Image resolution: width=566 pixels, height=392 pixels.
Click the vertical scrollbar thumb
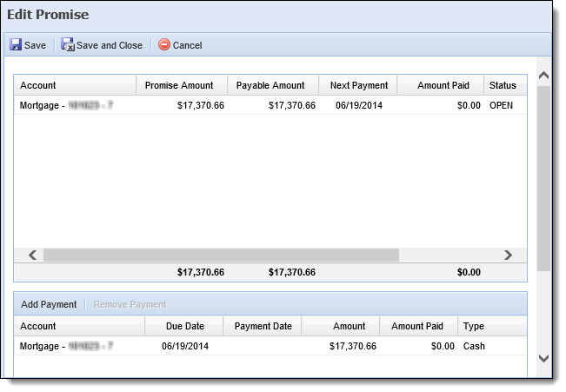pos(543,179)
